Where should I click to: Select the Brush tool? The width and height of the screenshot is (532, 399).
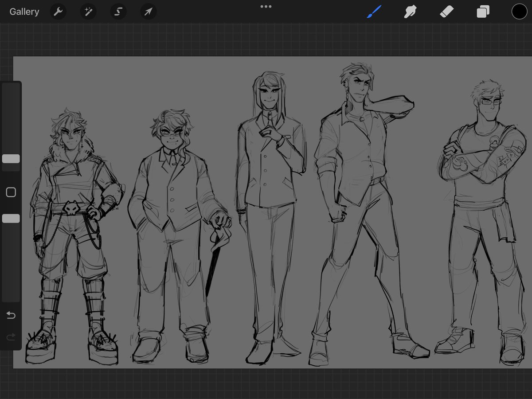pos(374,12)
